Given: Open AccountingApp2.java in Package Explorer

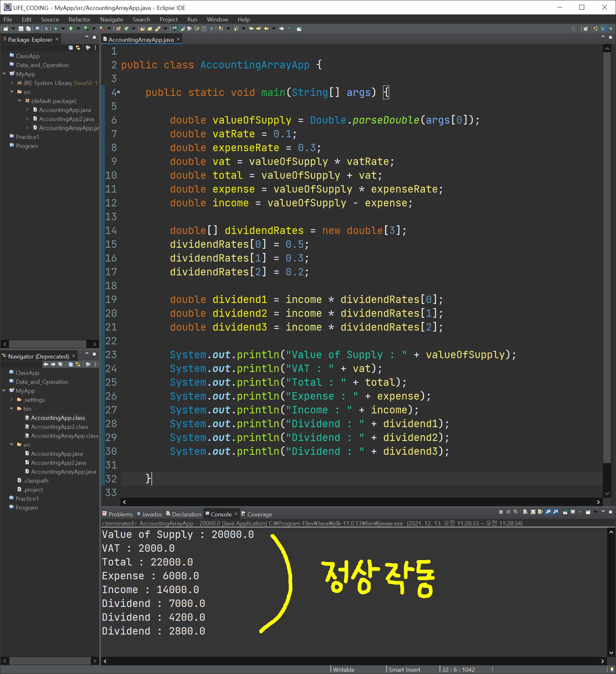Looking at the screenshot, I should coord(66,119).
